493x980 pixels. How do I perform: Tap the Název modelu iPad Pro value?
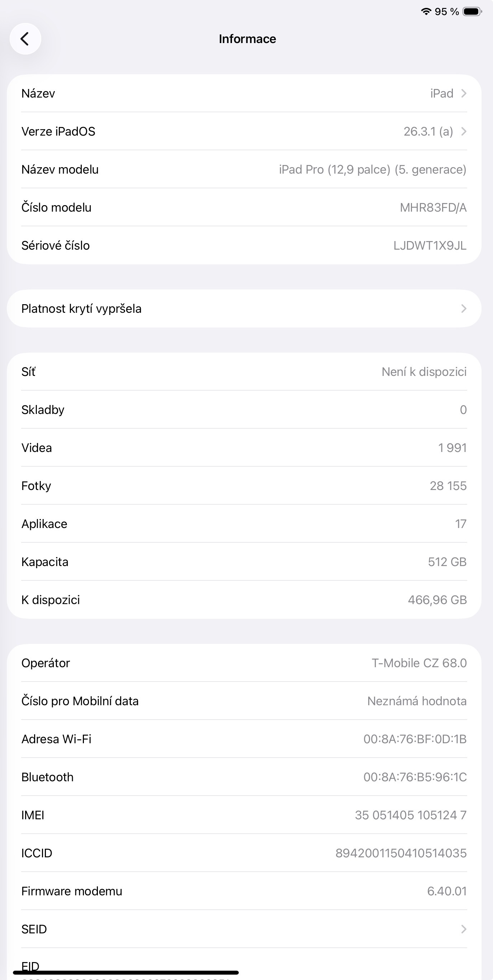tap(373, 169)
